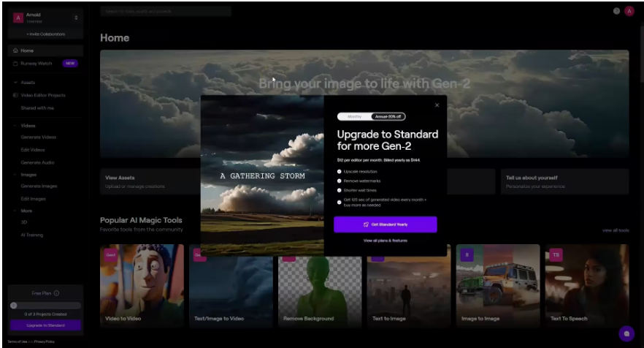Click the TS badge on Text To Speech
Screen dimensions: 644x348
(x=556, y=255)
